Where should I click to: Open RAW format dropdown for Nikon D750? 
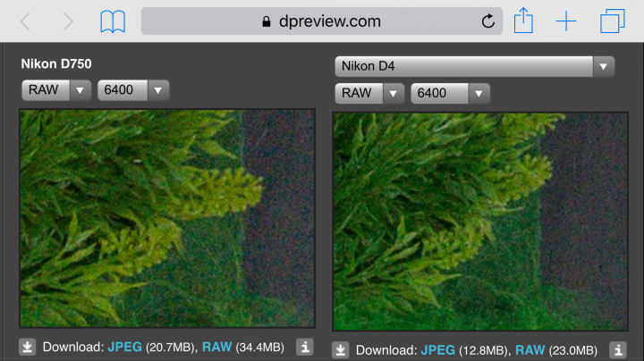56,90
